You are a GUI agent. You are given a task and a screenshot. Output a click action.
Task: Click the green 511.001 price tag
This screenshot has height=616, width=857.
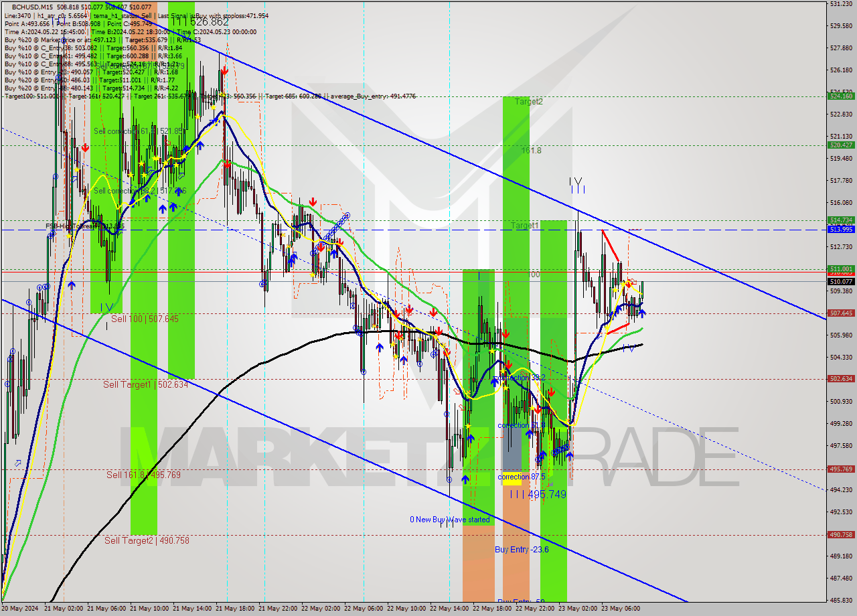(840, 268)
